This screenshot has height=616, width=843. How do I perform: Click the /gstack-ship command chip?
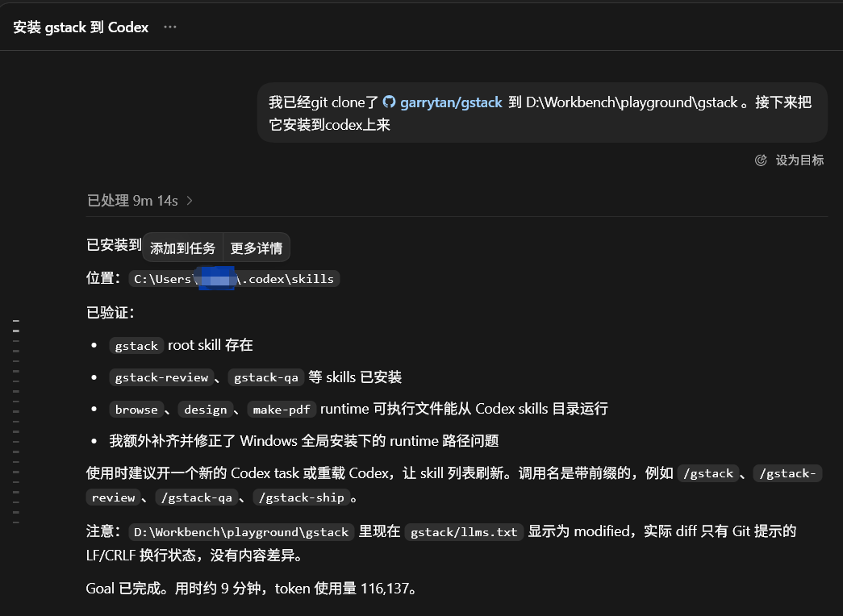click(x=301, y=497)
